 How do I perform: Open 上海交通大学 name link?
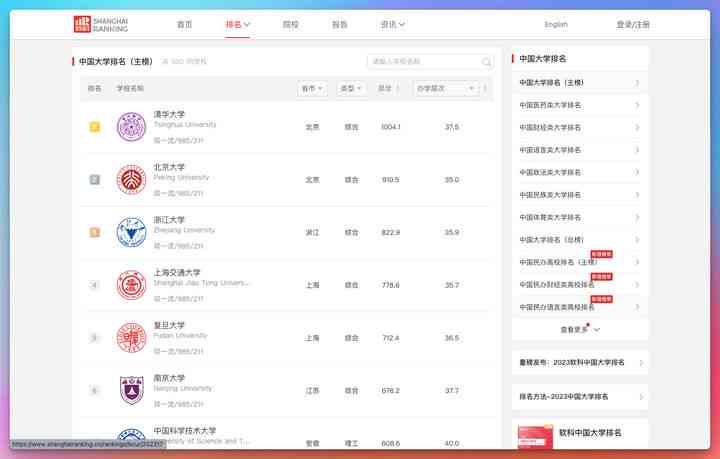click(x=177, y=273)
